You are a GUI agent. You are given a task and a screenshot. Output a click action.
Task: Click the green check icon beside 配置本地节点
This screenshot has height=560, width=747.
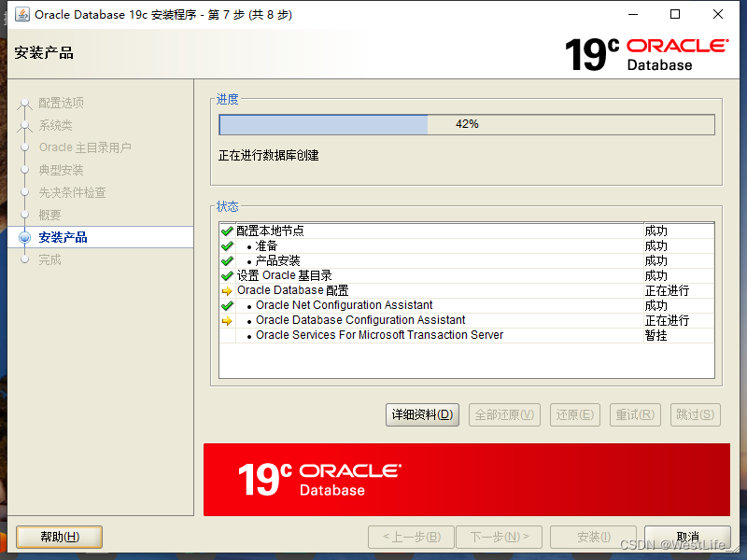tap(226, 231)
